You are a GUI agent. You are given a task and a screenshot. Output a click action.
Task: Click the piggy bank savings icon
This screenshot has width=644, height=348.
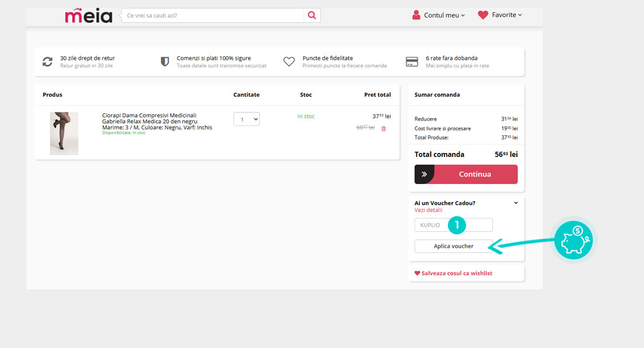coord(573,240)
